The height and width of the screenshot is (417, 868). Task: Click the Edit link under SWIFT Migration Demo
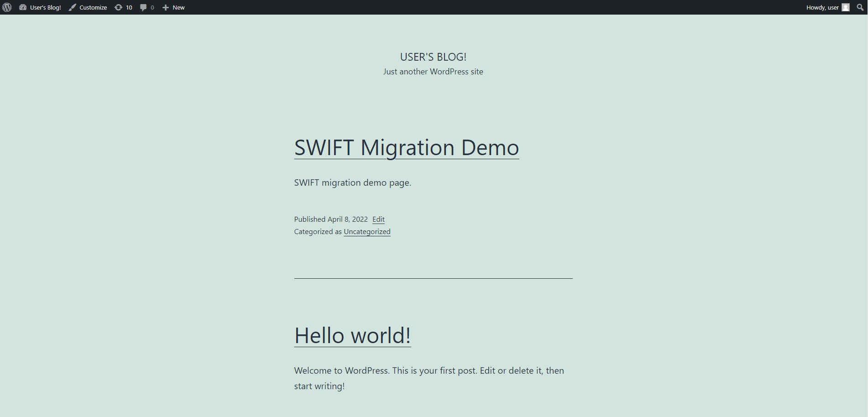(x=378, y=219)
